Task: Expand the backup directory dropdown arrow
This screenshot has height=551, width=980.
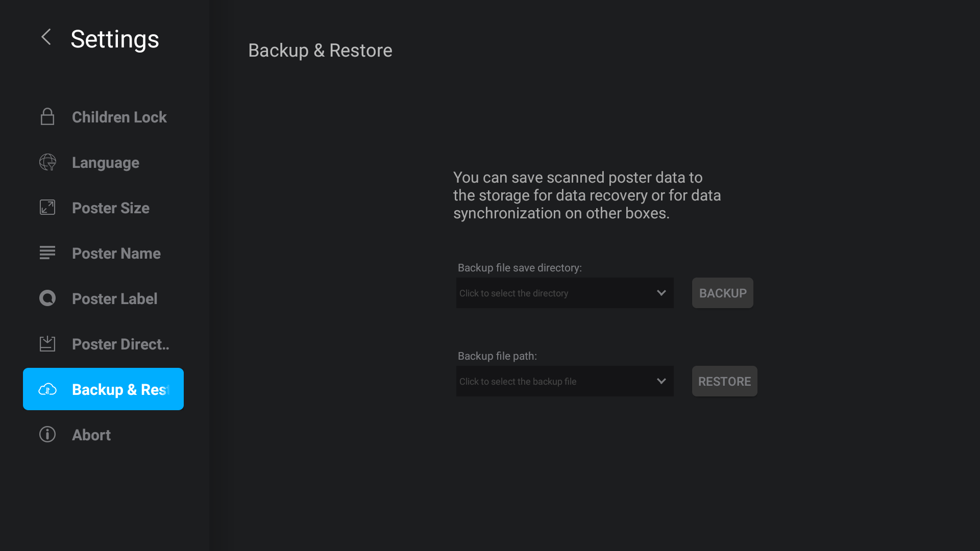Action: tap(661, 293)
